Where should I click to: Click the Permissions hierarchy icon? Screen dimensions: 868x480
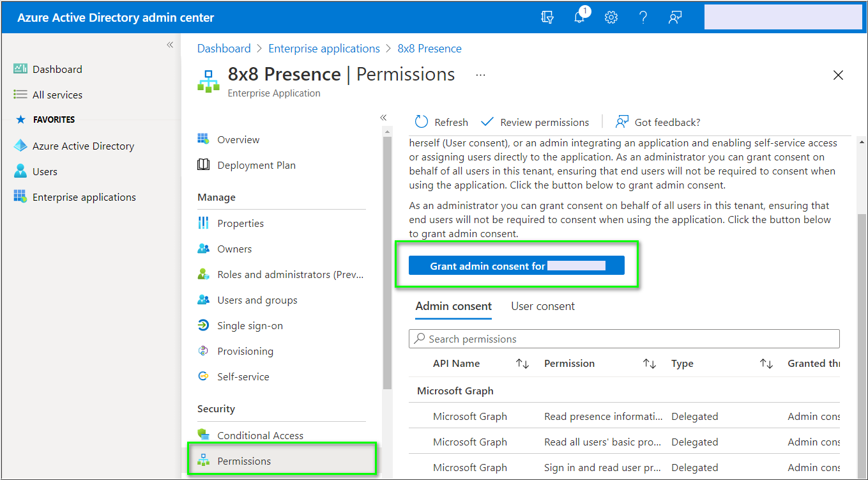[x=203, y=461]
